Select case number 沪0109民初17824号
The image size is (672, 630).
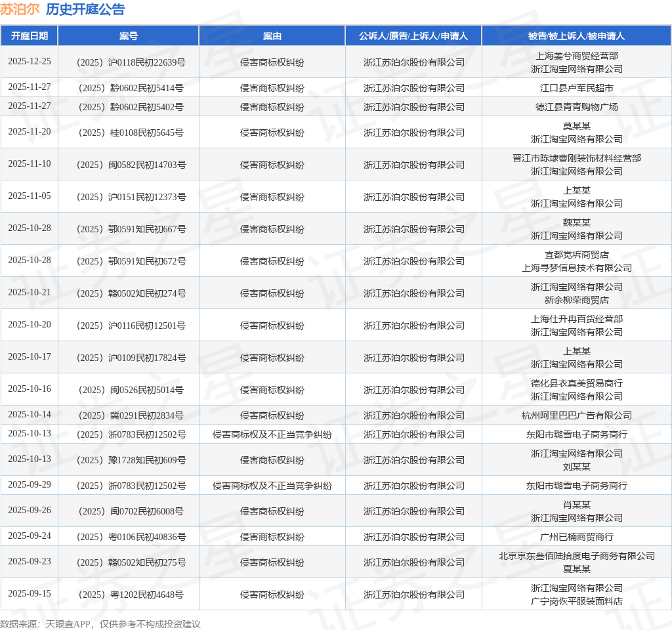pos(131,358)
